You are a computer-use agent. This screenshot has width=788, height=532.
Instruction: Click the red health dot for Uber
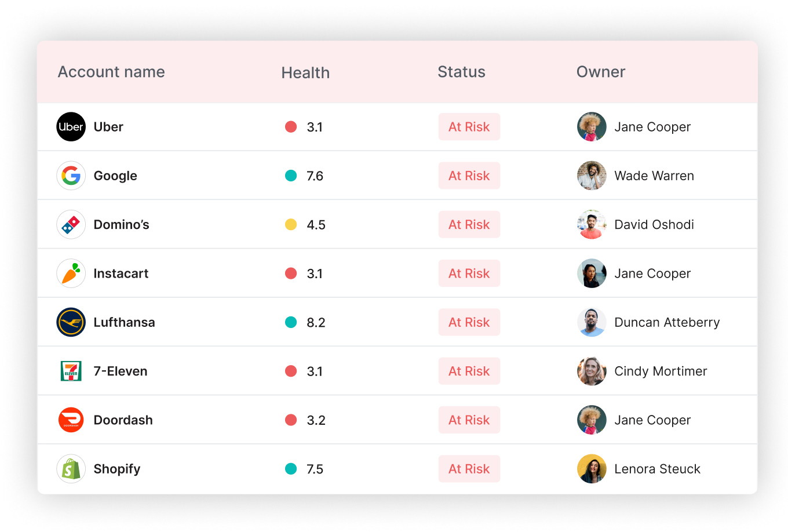pos(291,127)
